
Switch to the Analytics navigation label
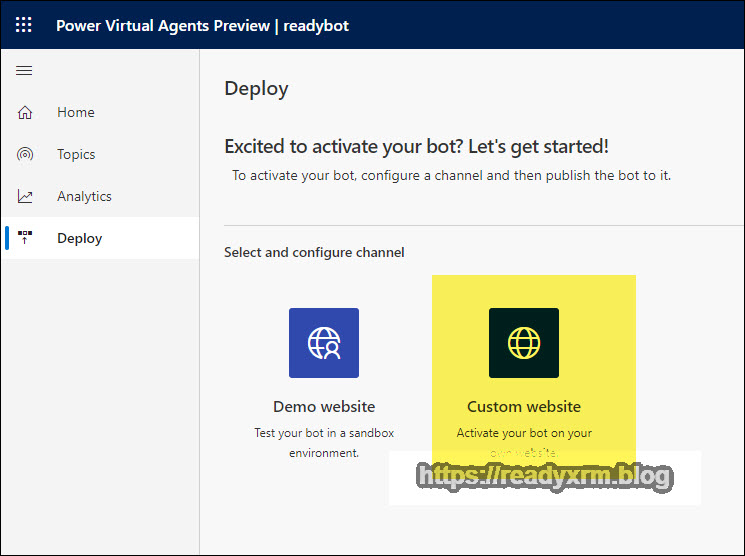tap(84, 197)
